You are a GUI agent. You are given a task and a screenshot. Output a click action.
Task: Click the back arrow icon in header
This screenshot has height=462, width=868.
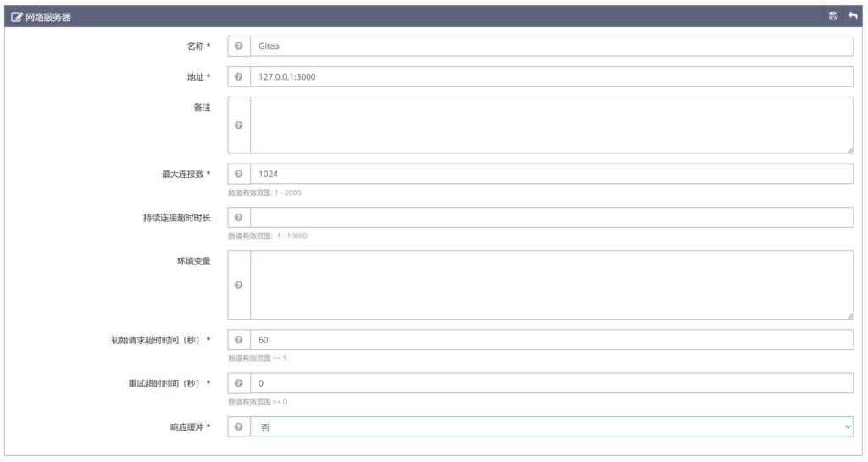tap(853, 16)
